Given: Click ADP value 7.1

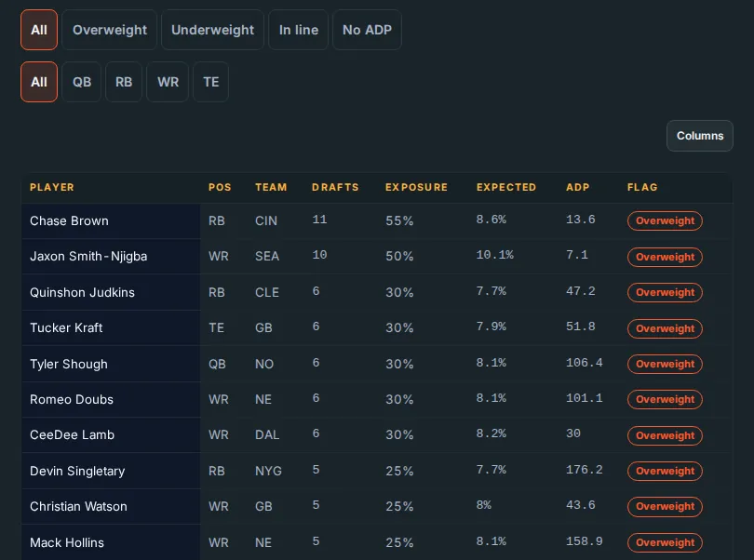Looking at the screenshot, I should tap(576, 255).
